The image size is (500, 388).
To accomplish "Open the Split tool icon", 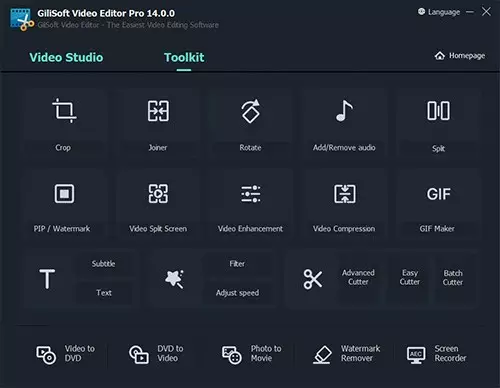I will (438, 111).
